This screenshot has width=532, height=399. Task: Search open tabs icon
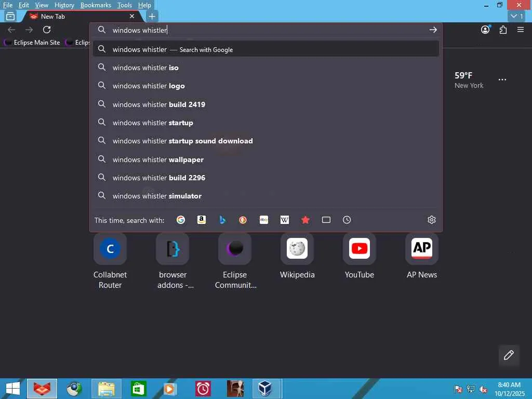pos(326,220)
